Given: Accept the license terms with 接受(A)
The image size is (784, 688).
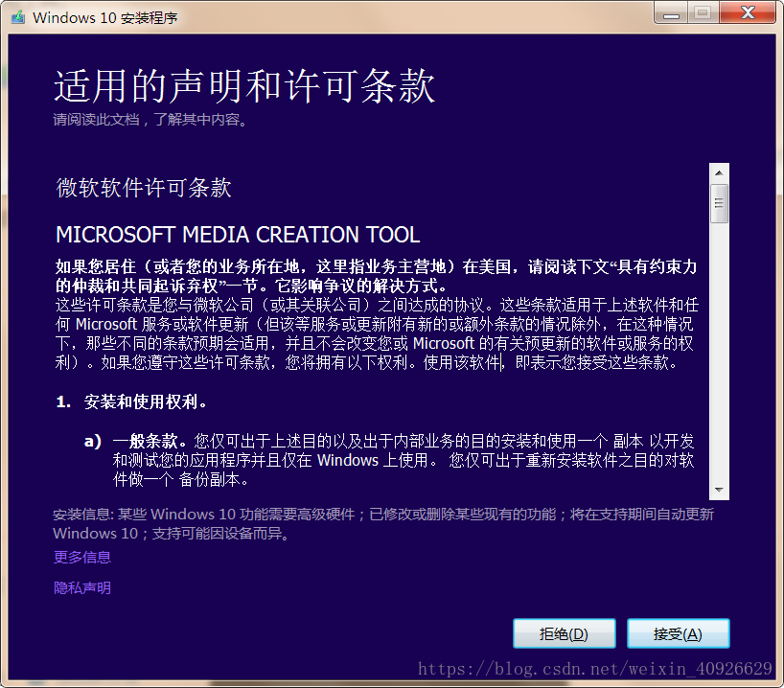Looking at the screenshot, I should (x=678, y=633).
